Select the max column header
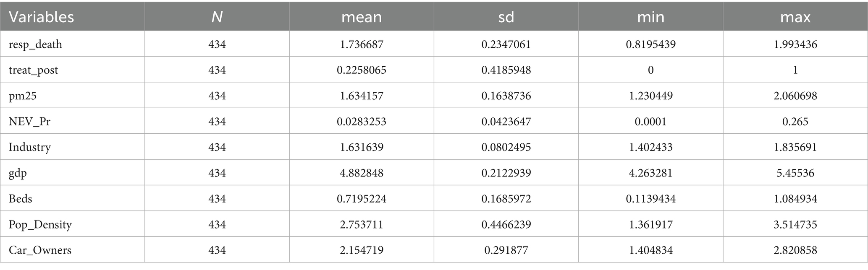868x270 pixels. coord(795,17)
